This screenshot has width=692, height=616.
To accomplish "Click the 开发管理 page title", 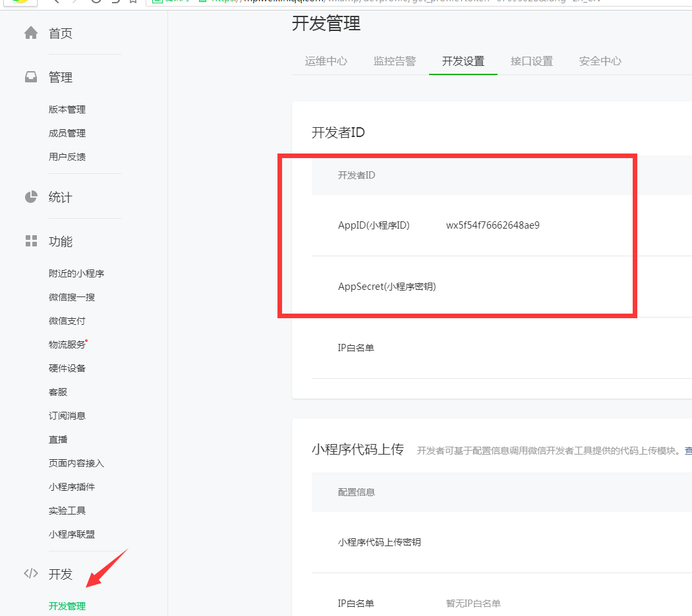I will (x=326, y=23).
